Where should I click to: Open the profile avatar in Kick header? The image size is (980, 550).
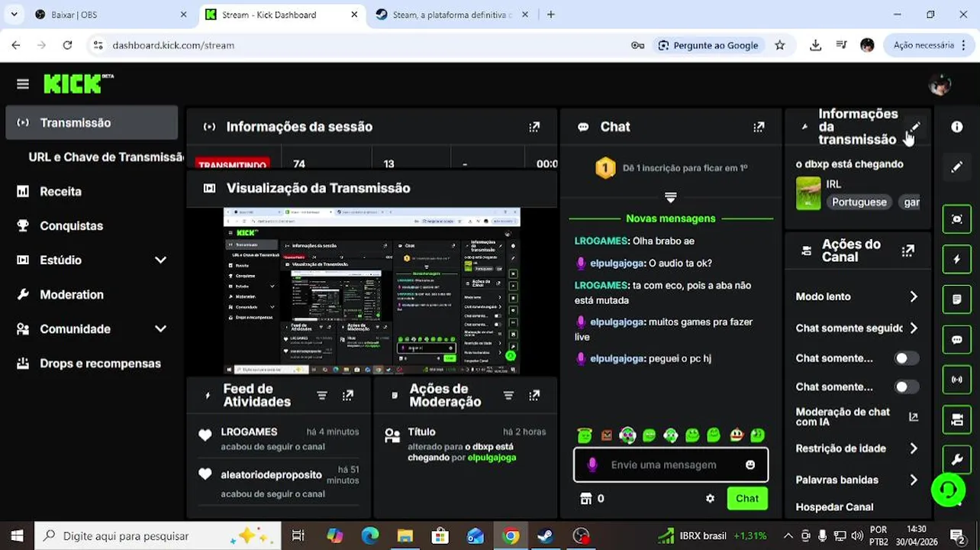tap(940, 84)
